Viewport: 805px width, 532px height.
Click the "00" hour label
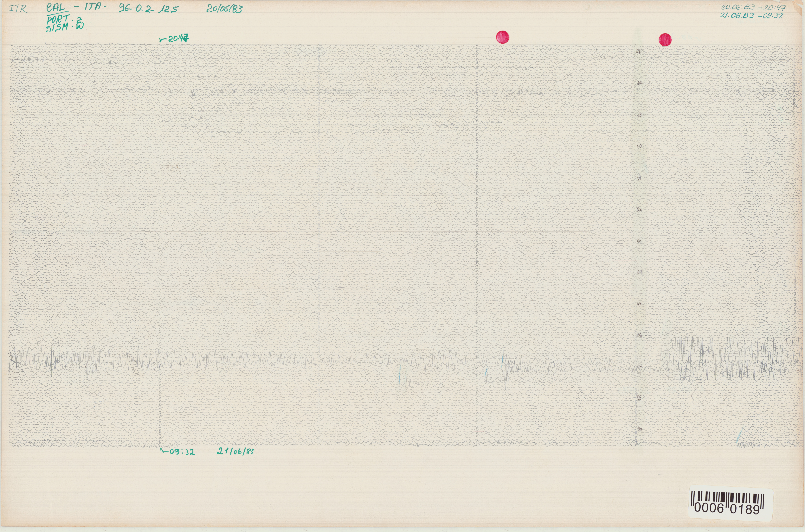639,146
